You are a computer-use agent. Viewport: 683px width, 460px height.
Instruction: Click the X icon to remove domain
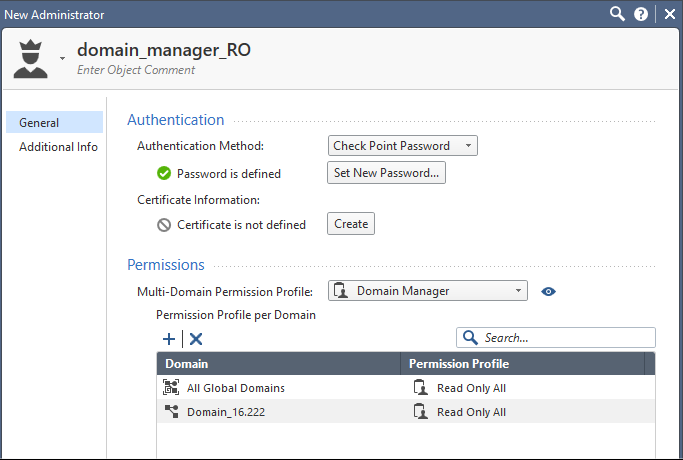pos(196,339)
